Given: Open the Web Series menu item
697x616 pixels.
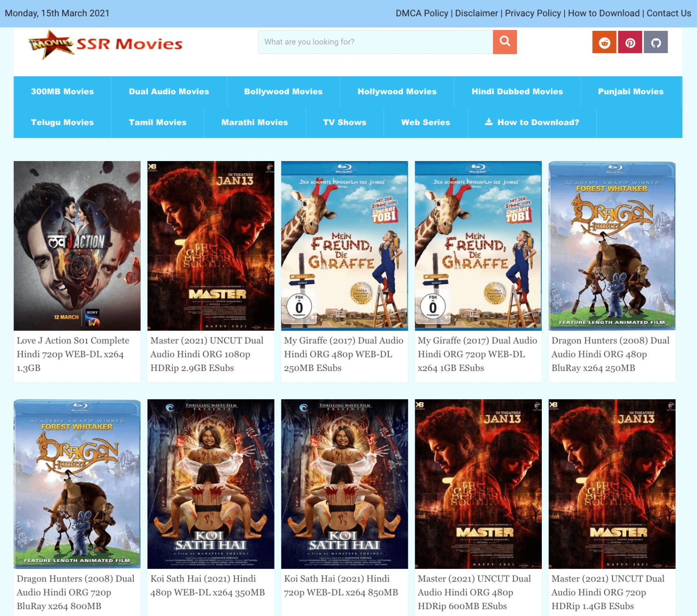Looking at the screenshot, I should pyautogui.click(x=425, y=122).
